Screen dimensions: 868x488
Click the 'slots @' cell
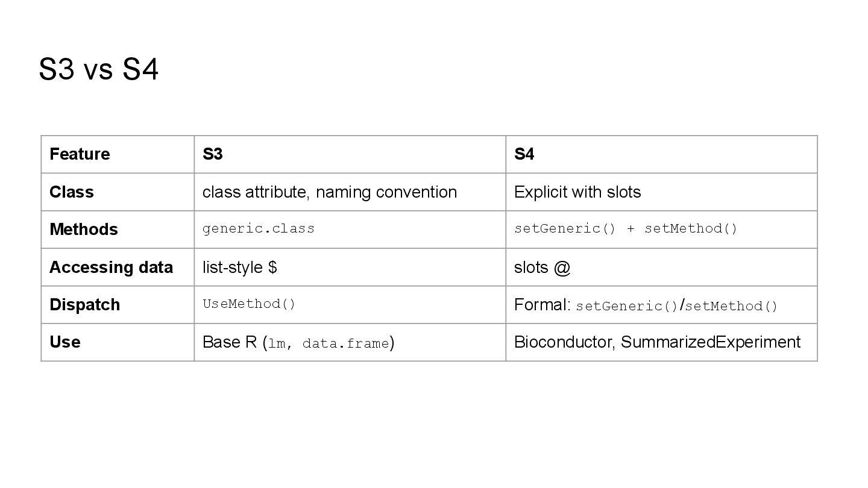542,267
